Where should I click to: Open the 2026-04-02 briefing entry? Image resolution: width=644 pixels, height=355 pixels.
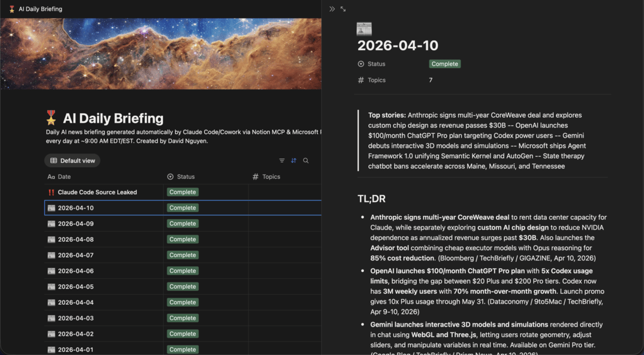tap(75, 334)
